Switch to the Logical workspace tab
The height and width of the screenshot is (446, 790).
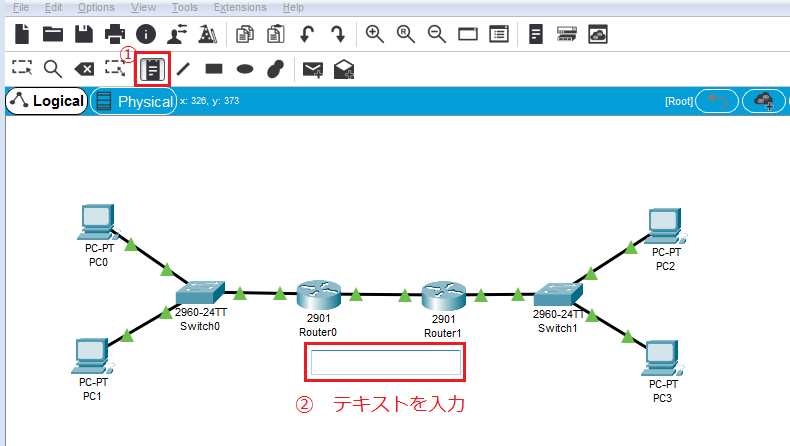(47, 101)
